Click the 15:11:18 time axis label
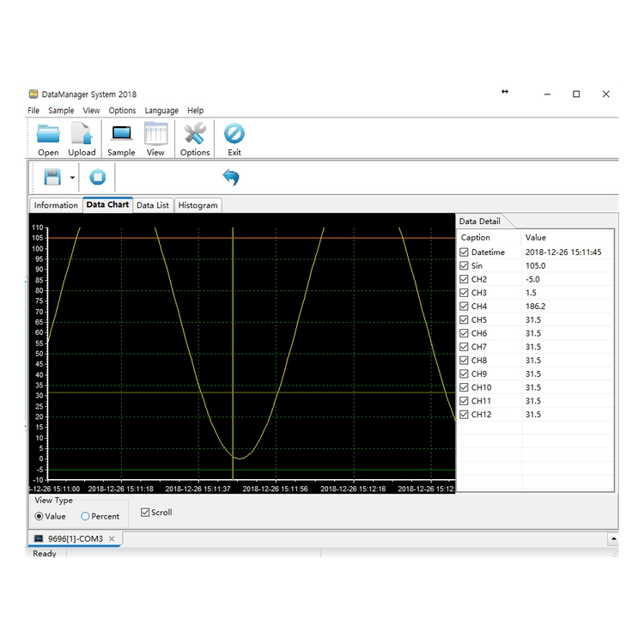The width and height of the screenshot is (644, 644). 121,489
